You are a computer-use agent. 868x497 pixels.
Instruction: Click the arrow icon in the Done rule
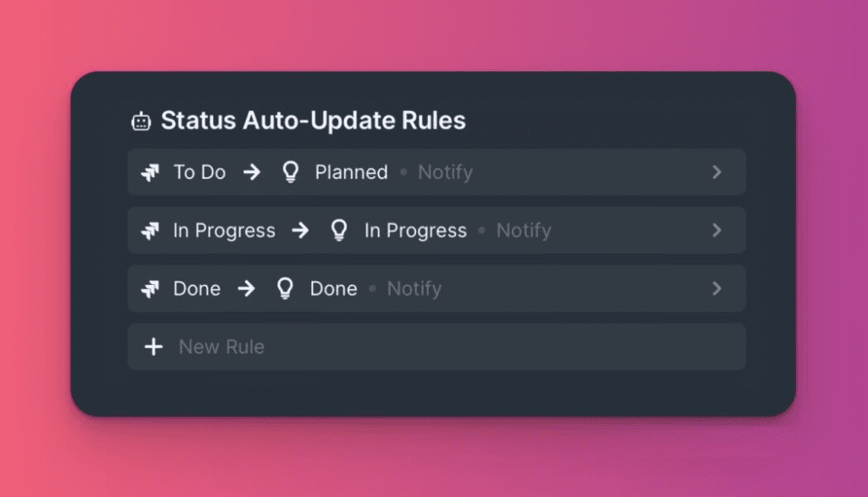pos(247,288)
